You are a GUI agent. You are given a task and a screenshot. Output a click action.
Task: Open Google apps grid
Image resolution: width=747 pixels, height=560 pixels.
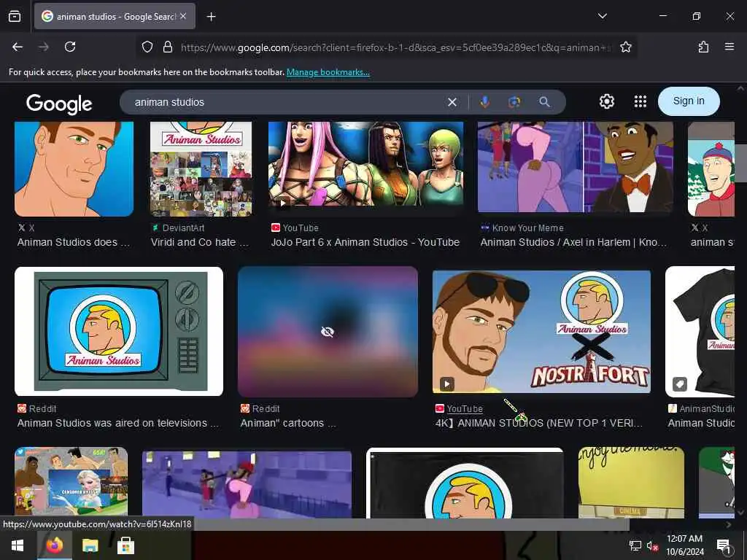click(640, 101)
